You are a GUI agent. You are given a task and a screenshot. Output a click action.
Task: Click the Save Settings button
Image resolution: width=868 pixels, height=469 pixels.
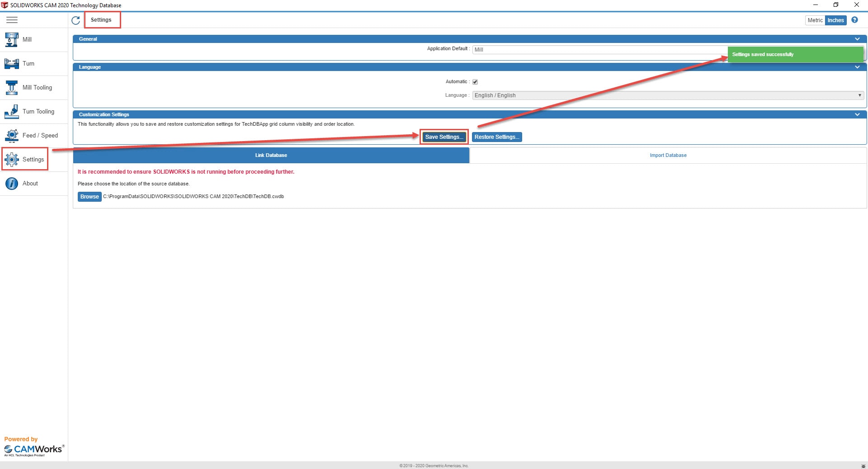[444, 137]
